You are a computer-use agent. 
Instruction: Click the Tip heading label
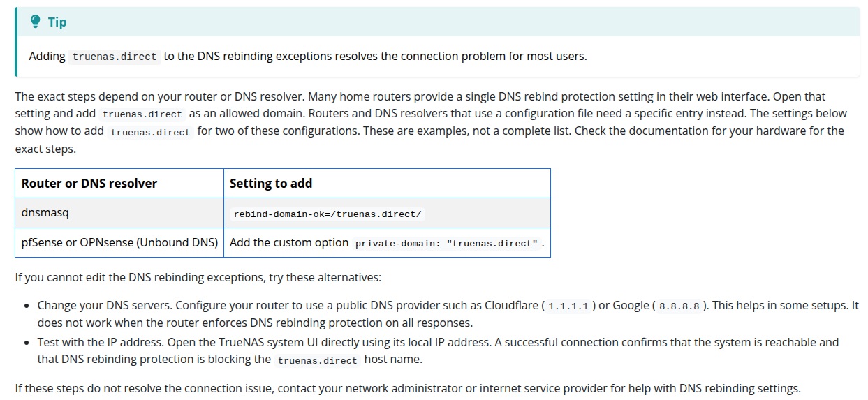pyautogui.click(x=57, y=22)
